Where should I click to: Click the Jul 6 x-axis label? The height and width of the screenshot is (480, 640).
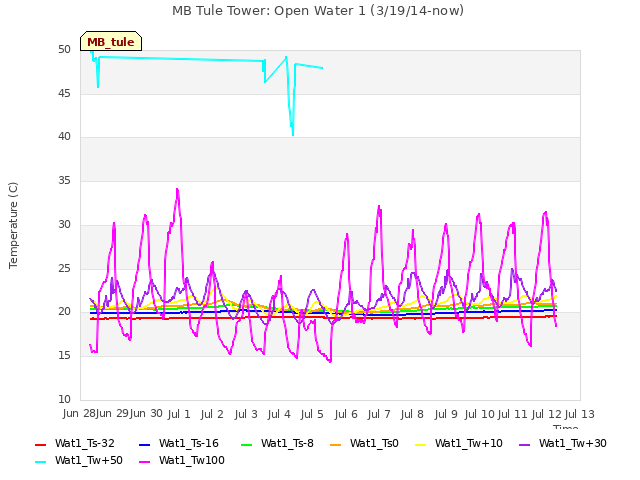tap(346, 414)
